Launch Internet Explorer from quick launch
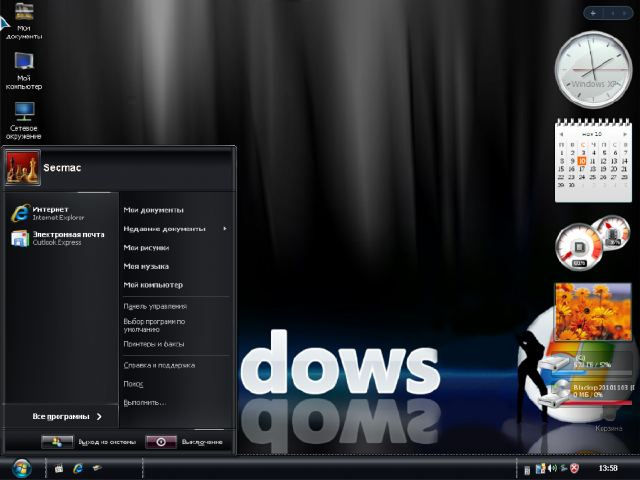 click(x=78, y=468)
